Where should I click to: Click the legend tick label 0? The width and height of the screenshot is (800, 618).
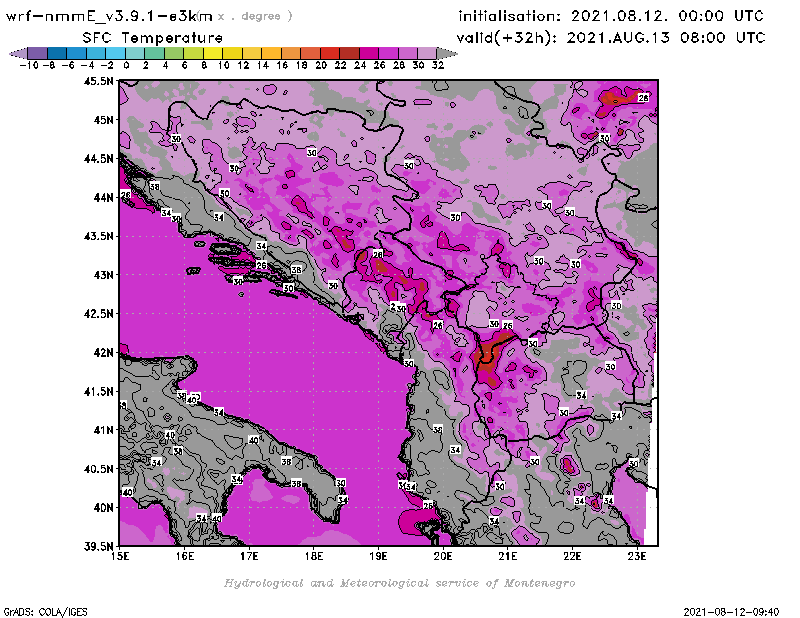(x=126, y=65)
